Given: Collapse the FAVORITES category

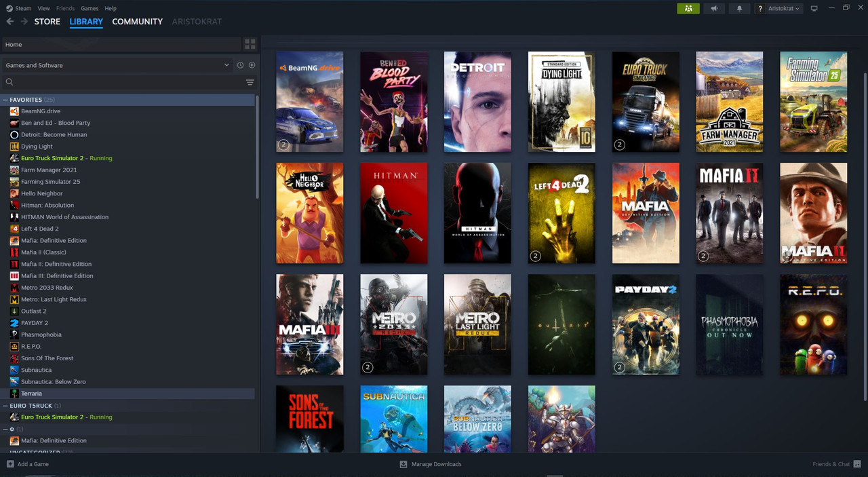Looking at the screenshot, I should tap(5, 100).
